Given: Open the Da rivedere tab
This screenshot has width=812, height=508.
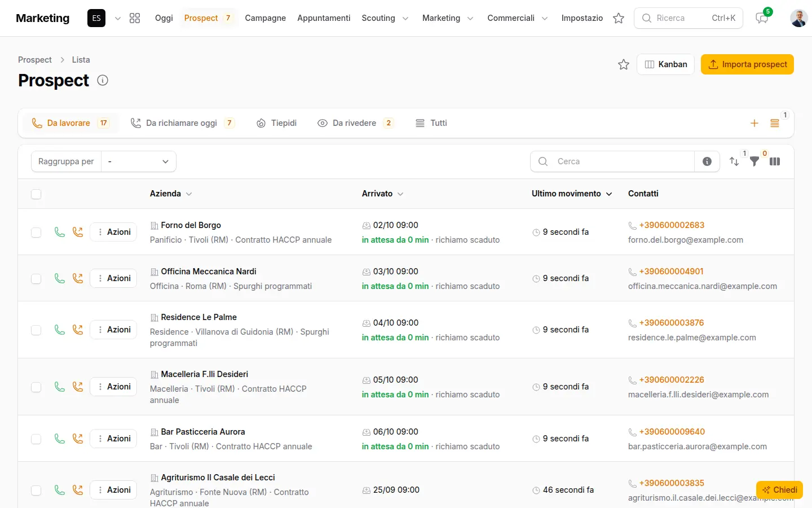Looking at the screenshot, I should (x=355, y=123).
